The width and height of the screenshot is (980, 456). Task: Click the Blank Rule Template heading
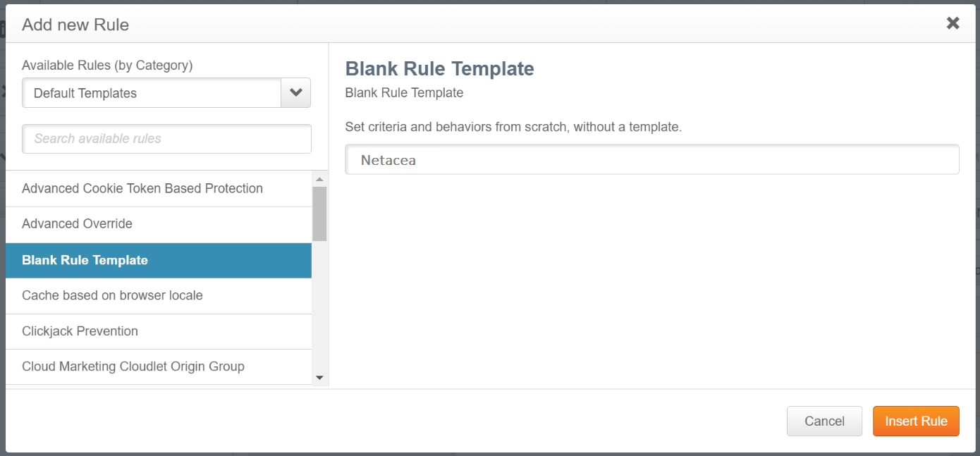tap(439, 69)
